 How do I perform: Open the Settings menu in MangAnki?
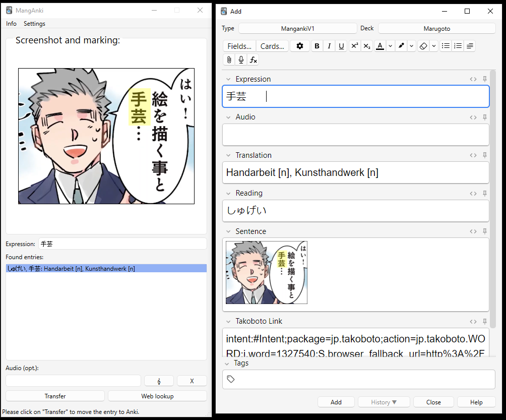pos(34,24)
